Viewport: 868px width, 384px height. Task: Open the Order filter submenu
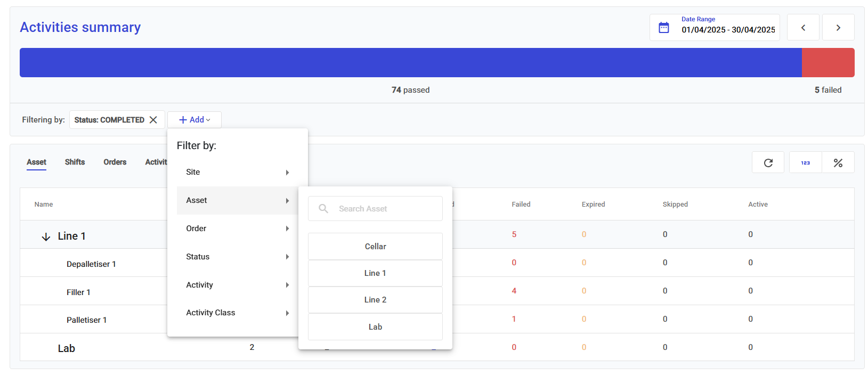coord(237,228)
